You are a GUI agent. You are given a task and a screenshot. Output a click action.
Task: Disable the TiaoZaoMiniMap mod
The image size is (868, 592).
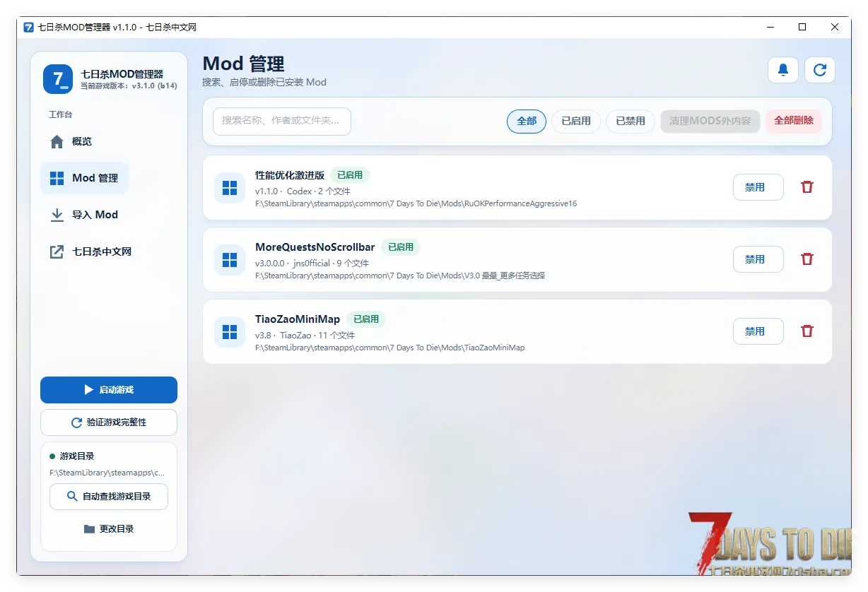(758, 331)
